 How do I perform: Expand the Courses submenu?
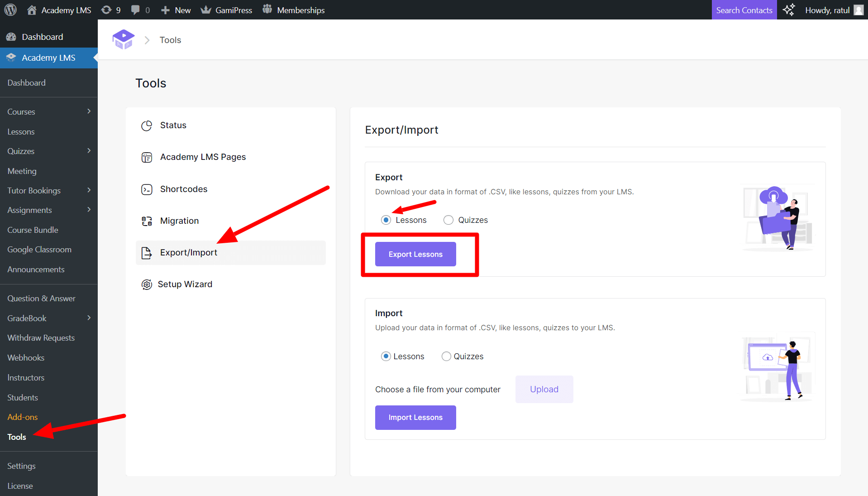(89, 111)
